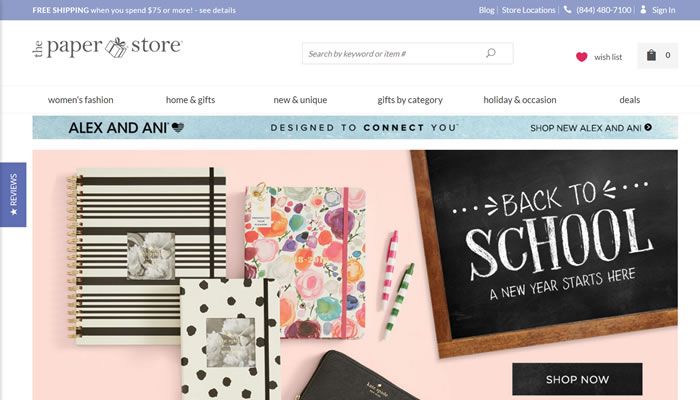Click the Shop Now button
The height and width of the screenshot is (400, 700).
(x=577, y=379)
